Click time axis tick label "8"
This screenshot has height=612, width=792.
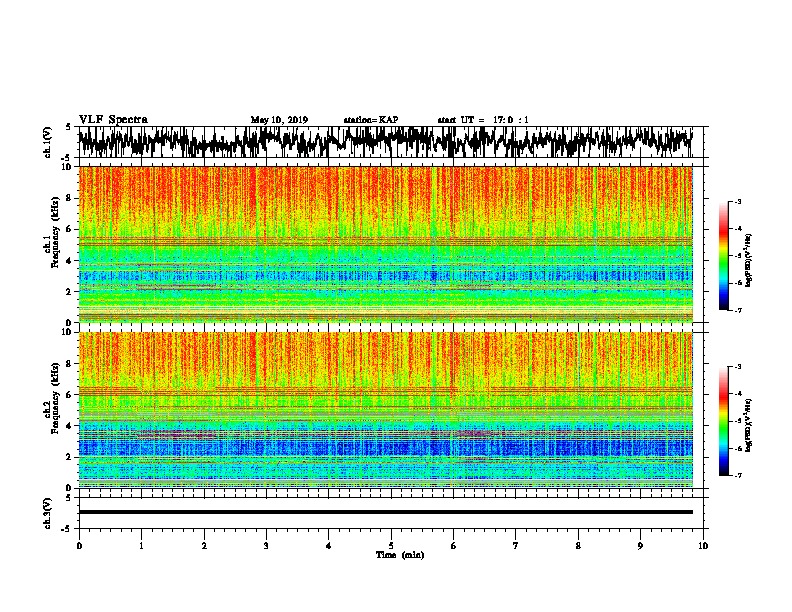coord(578,546)
